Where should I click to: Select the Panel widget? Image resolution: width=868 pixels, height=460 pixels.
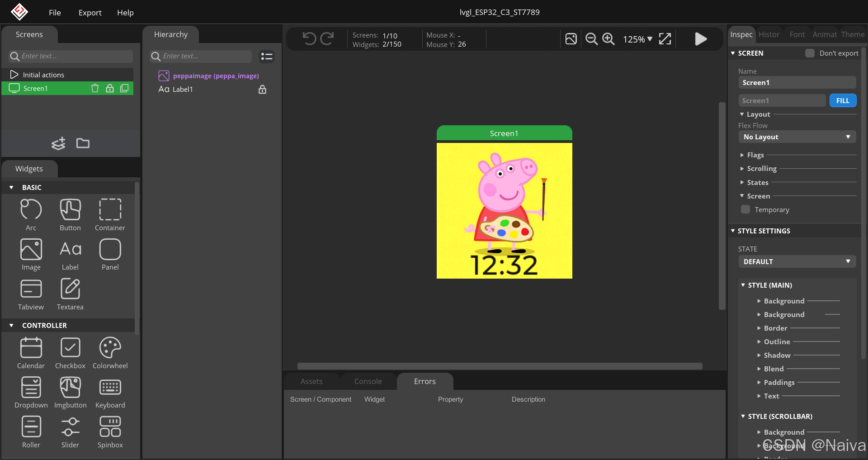(110, 254)
